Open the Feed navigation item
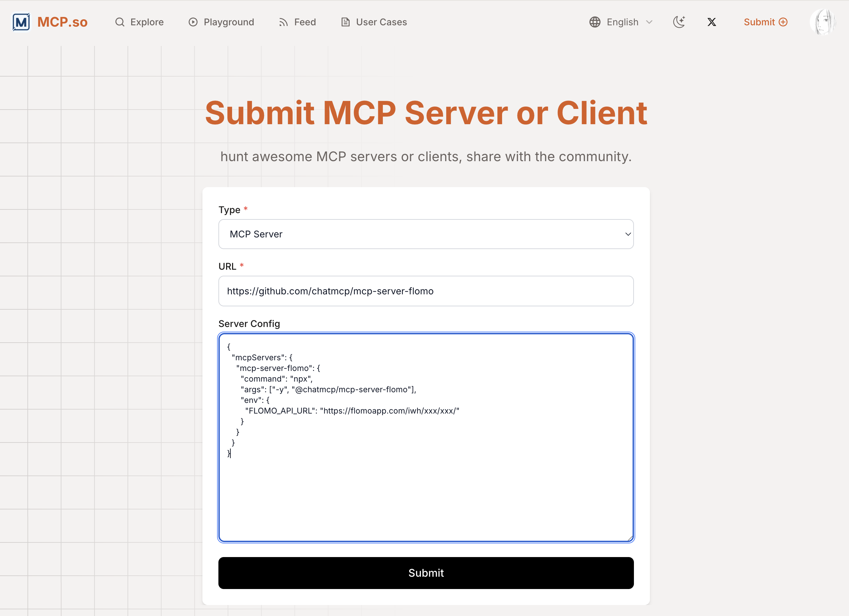The image size is (849, 616). (x=305, y=22)
